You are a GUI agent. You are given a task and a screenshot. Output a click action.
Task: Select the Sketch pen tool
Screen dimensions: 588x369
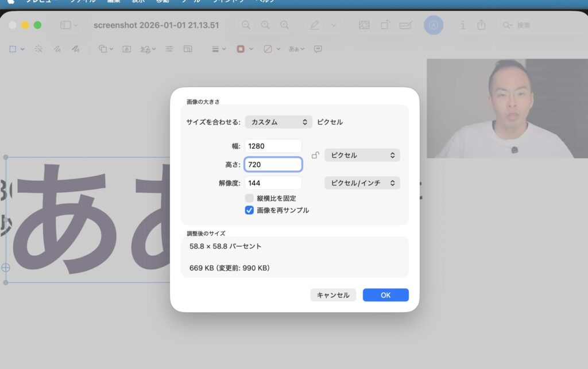point(57,49)
